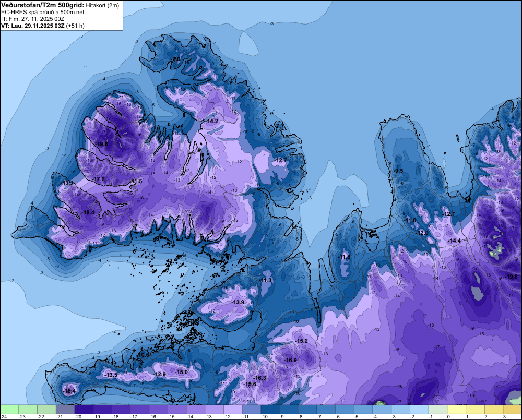The height and width of the screenshot is (420, 522).
Task: Select the -9.5 temperature value
Action: [x=398, y=171]
